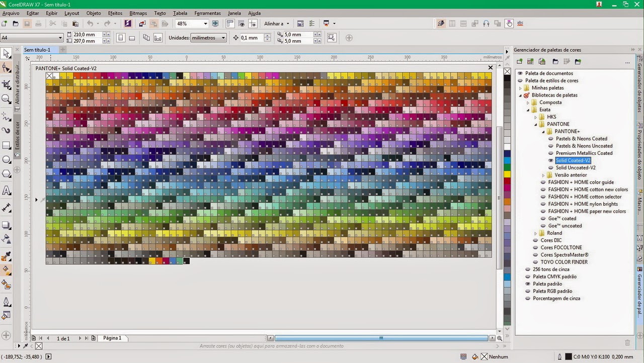Select the Zoom tool
The image size is (644, 363).
point(7,99)
